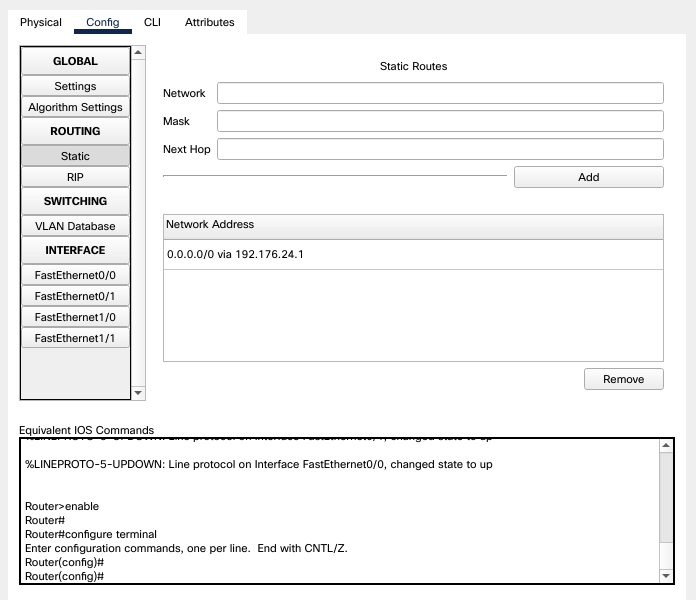
Task: Click sidebar scroll up arrow
Action: click(138, 52)
